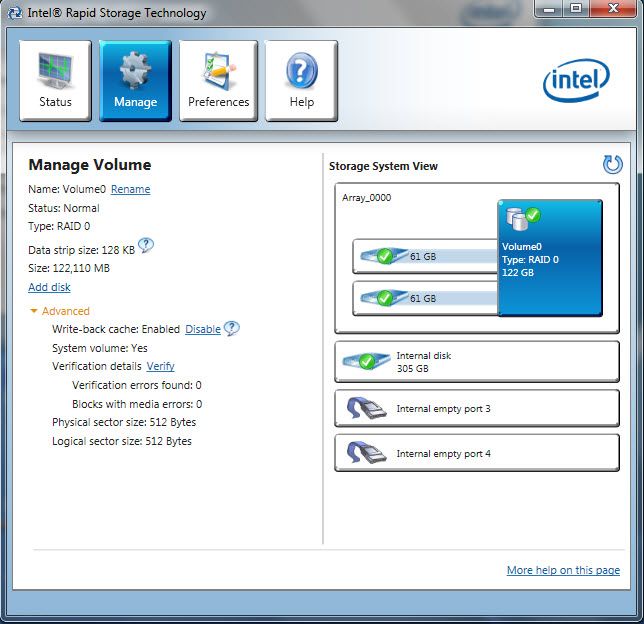Viewport: 644px width, 624px height.
Task: Click the second 61 GB disk icon
Action: (x=382, y=297)
